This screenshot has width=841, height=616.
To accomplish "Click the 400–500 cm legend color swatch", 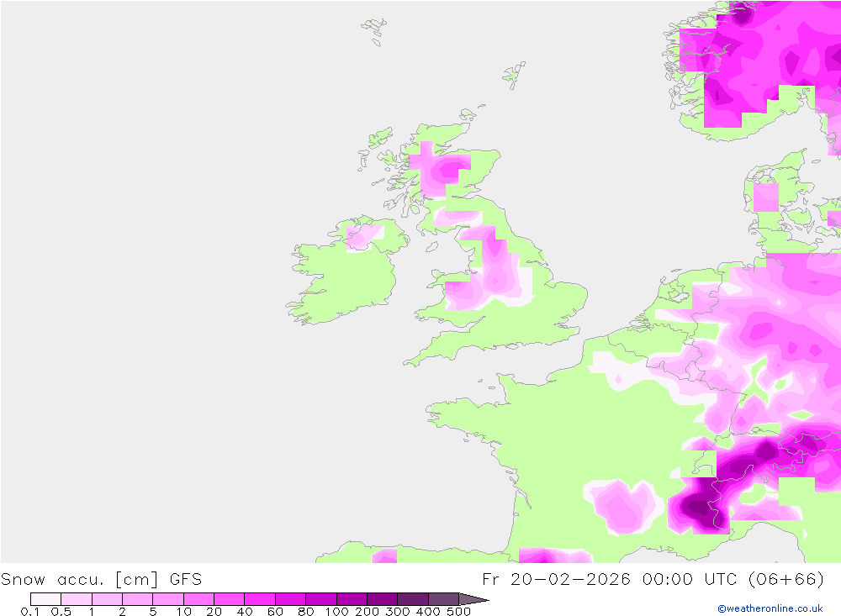I will [443, 599].
